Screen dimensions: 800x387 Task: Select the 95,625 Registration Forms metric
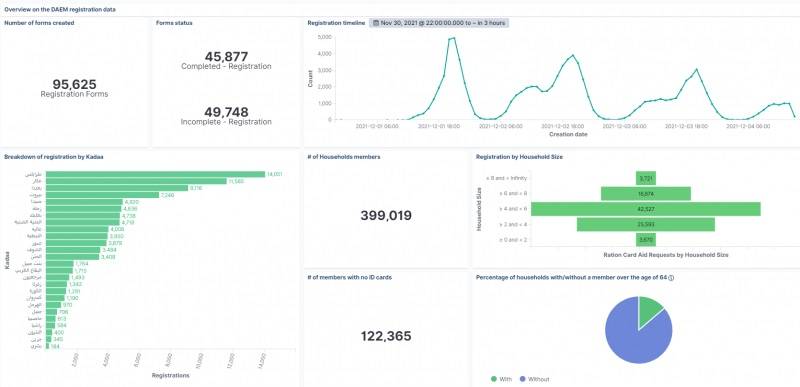coord(74,88)
